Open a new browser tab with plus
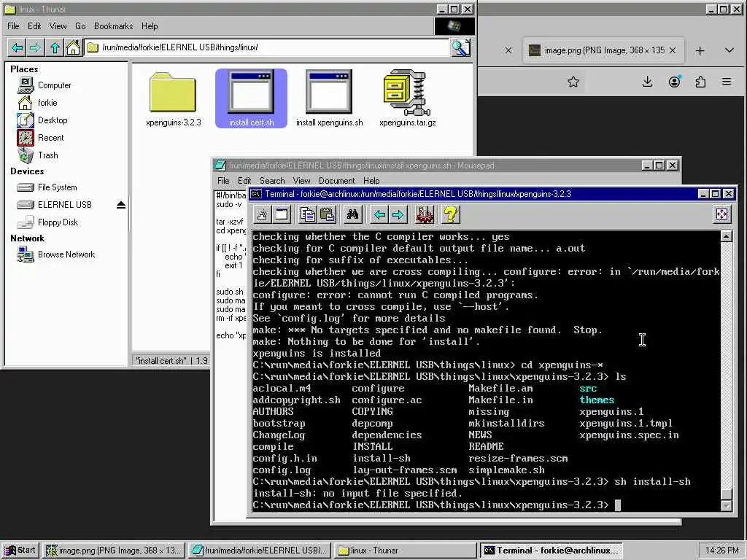747x560 pixels. coord(700,50)
